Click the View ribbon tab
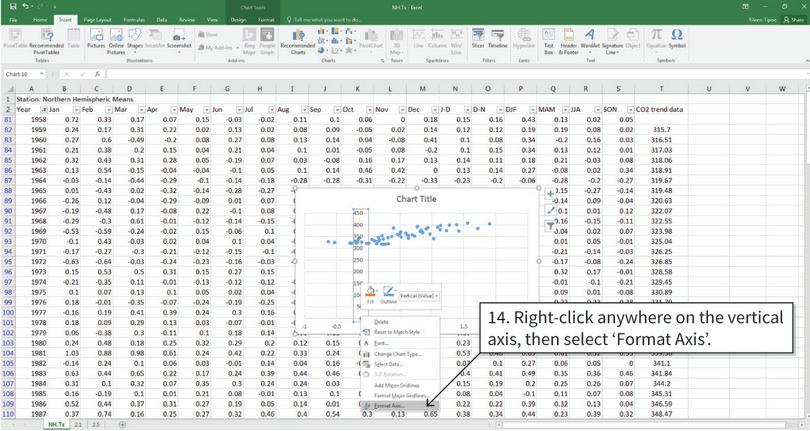This screenshot has width=810, height=431. pos(212,20)
